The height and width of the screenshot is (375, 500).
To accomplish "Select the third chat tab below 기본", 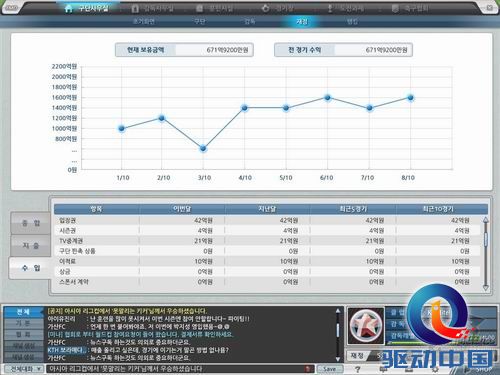I will 23,334.
